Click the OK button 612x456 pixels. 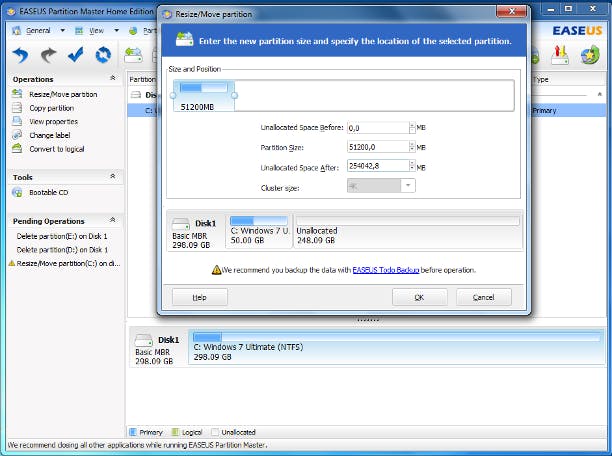click(x=420, y=297)
